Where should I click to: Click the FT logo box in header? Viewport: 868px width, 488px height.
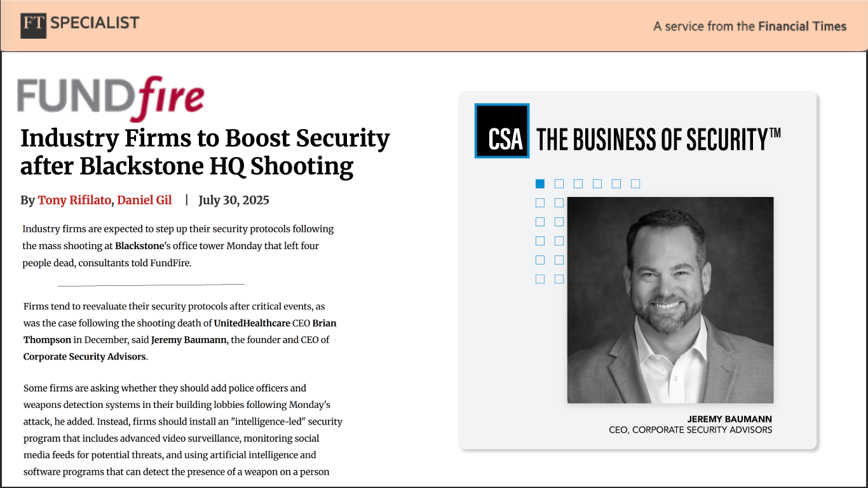tap(33, 25)
